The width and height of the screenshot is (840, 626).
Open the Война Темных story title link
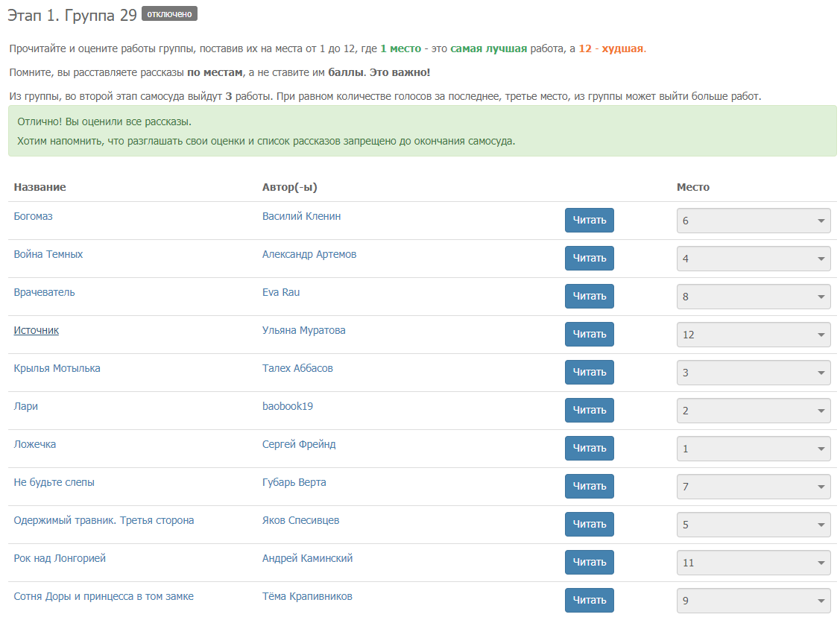coord(48,254)
